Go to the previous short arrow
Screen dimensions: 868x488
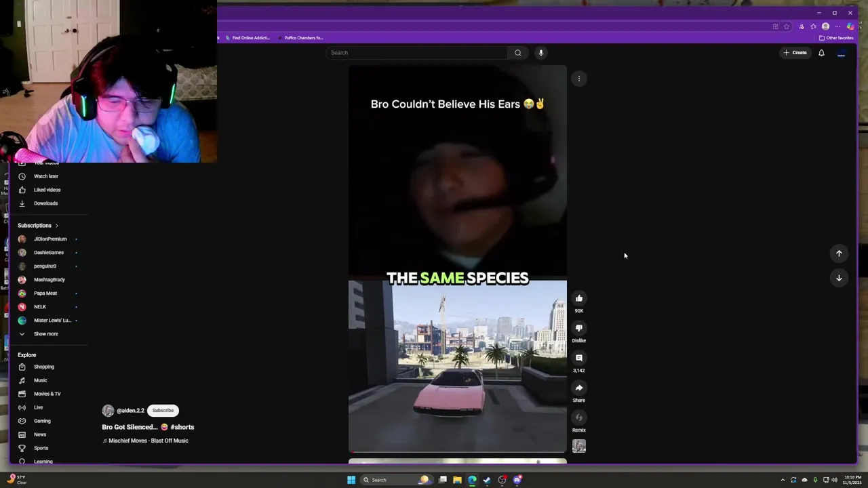pos(839,253)
